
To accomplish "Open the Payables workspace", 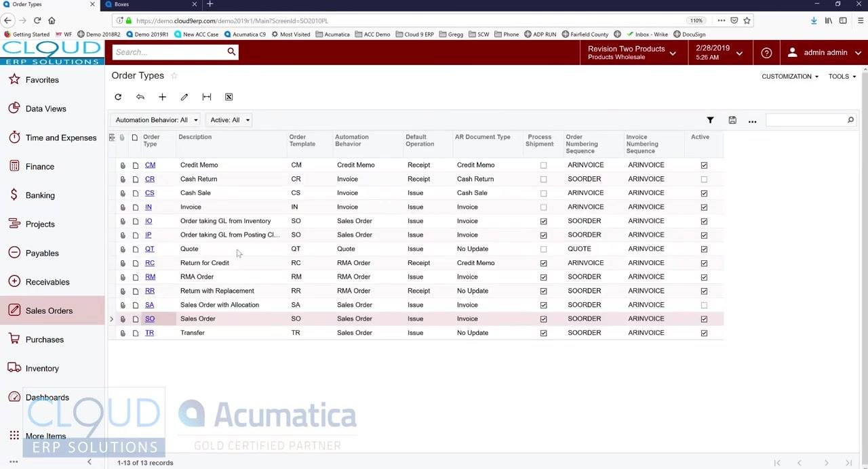I will (x=42, y=253).
